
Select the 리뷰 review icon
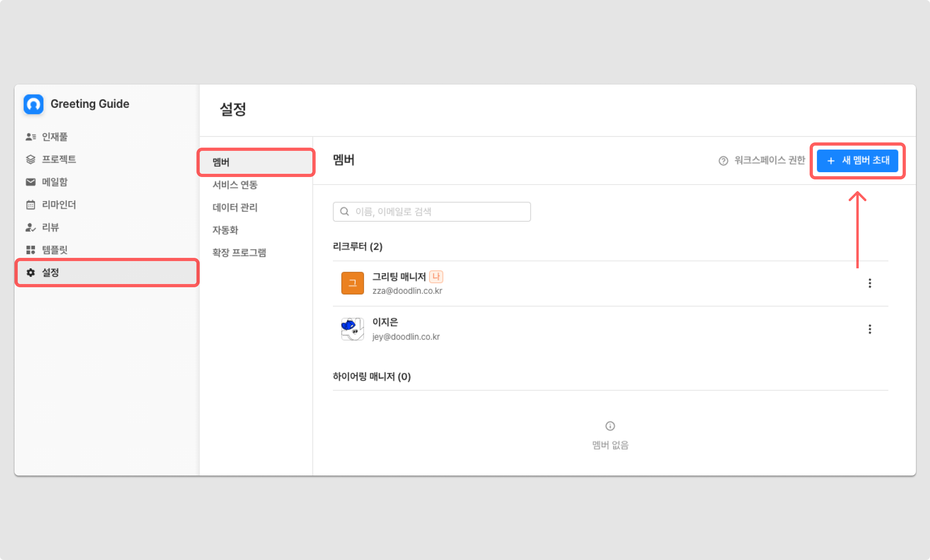[31, 227]
